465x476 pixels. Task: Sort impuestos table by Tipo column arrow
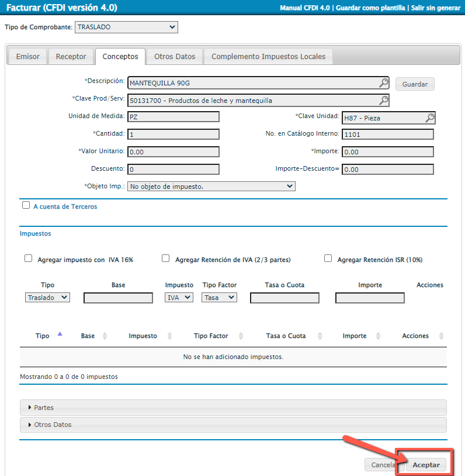(60, 335)
